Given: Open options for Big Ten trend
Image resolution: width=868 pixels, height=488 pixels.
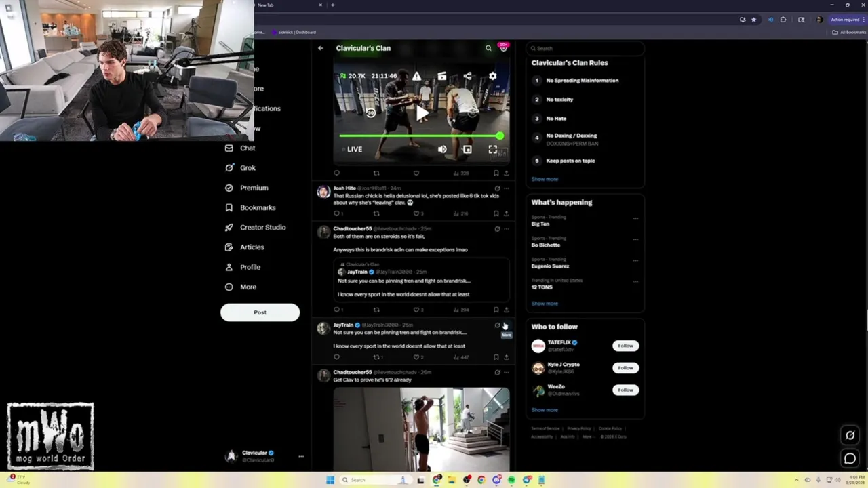Looking at the screenshot, I should pos(635,218).
